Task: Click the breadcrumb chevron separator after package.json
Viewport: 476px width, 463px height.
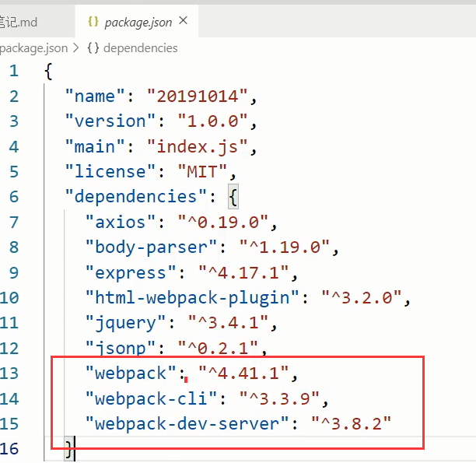Action: click(76, 48)
